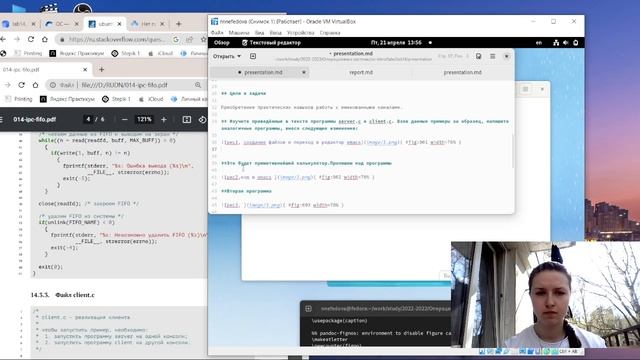
Task: Switch to the Нет п browser tab
Action: [148, 24]
